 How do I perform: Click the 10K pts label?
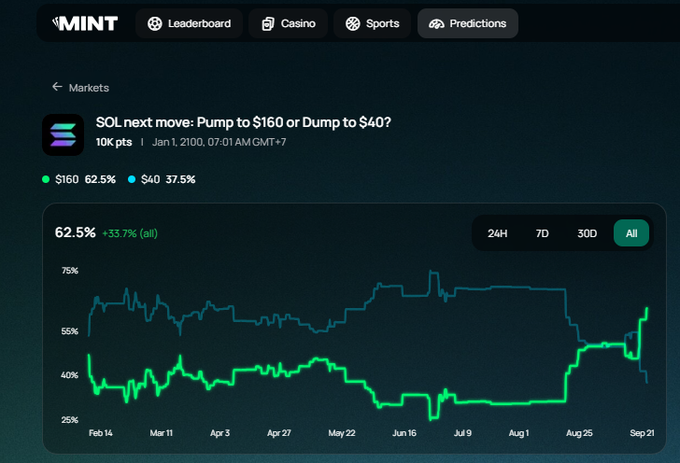[x=114, y=142]
